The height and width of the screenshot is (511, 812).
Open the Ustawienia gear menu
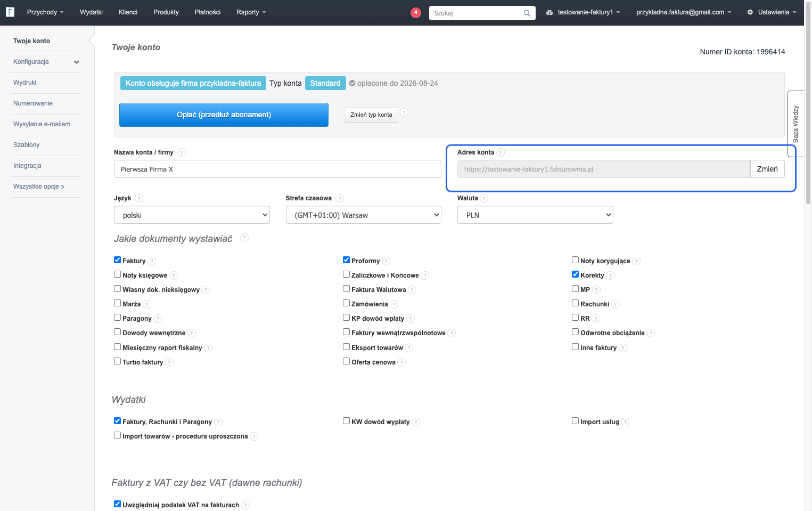[772, 12]
